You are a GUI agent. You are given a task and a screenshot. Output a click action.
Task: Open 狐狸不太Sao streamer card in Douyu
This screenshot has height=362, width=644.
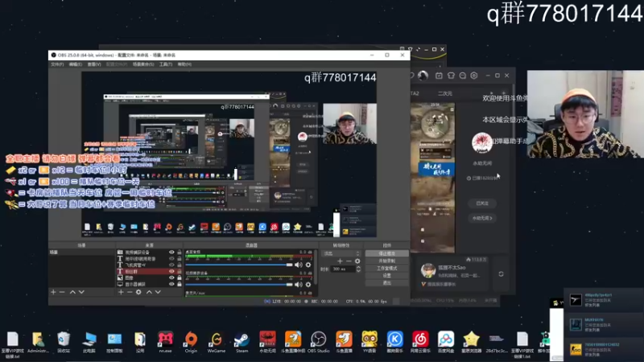(452, 273)
